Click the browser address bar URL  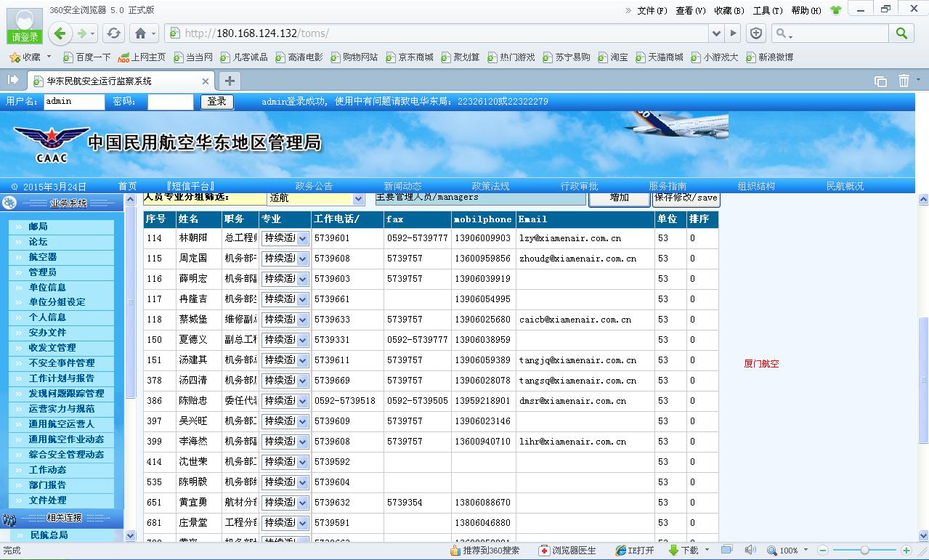[x=256, y=33]
